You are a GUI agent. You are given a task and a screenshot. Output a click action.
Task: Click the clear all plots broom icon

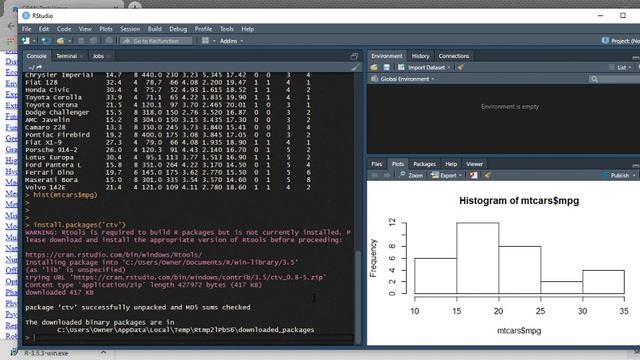(x=487, y=176)
